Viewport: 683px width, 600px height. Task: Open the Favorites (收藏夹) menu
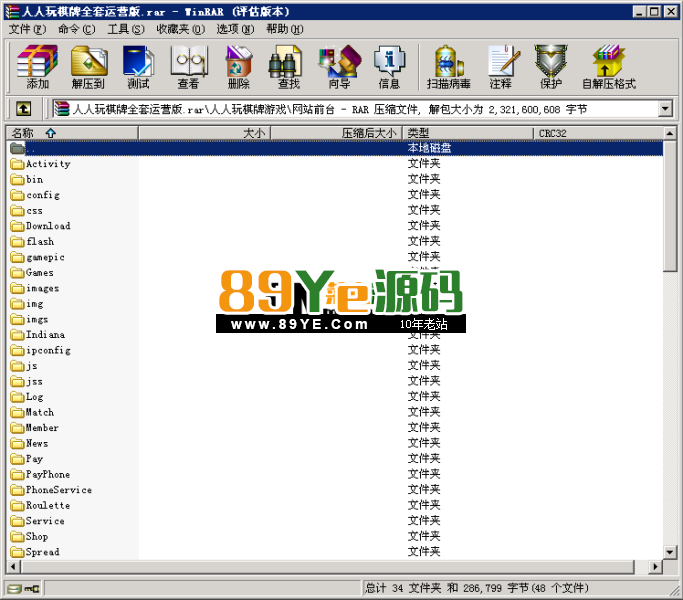coord(180,29)
